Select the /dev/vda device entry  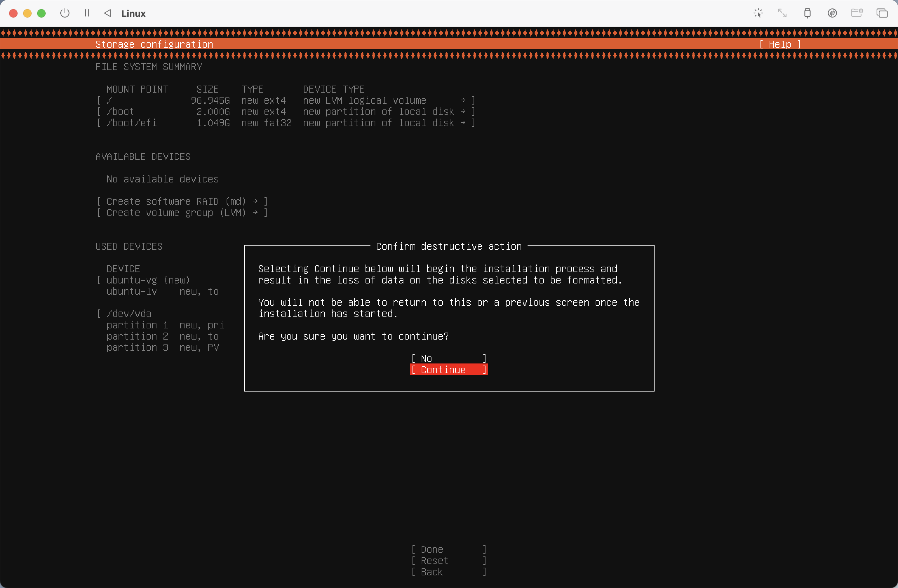[129, 314]
